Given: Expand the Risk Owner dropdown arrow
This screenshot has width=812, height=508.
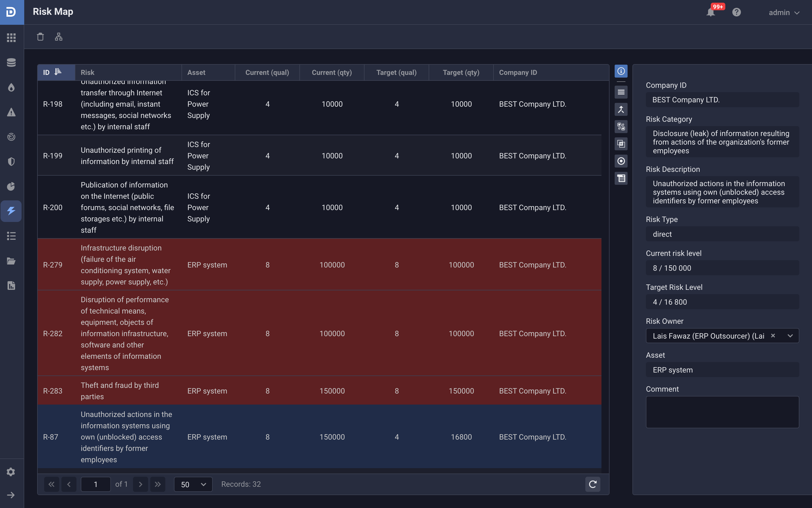Looking at the screenshot, I should 790,336.
